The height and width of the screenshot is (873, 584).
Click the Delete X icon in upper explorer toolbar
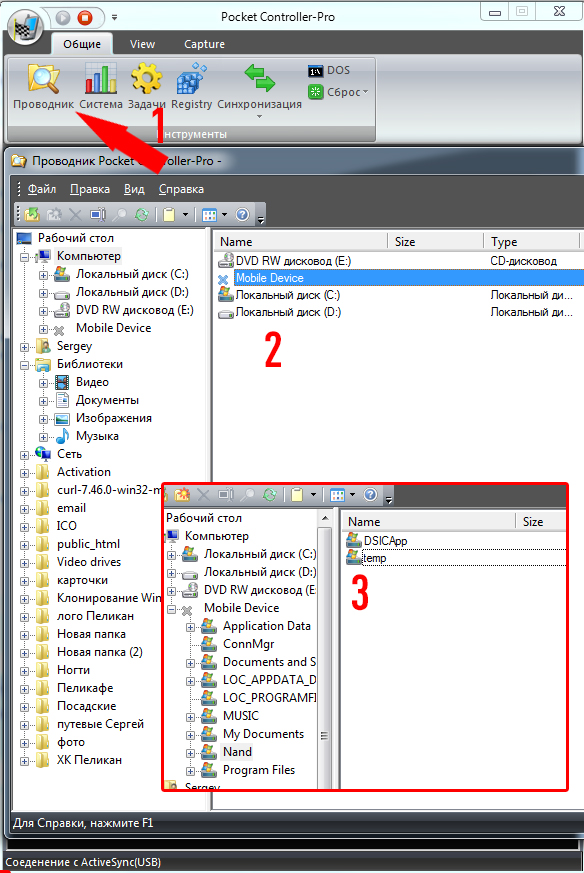coord(75,214)
